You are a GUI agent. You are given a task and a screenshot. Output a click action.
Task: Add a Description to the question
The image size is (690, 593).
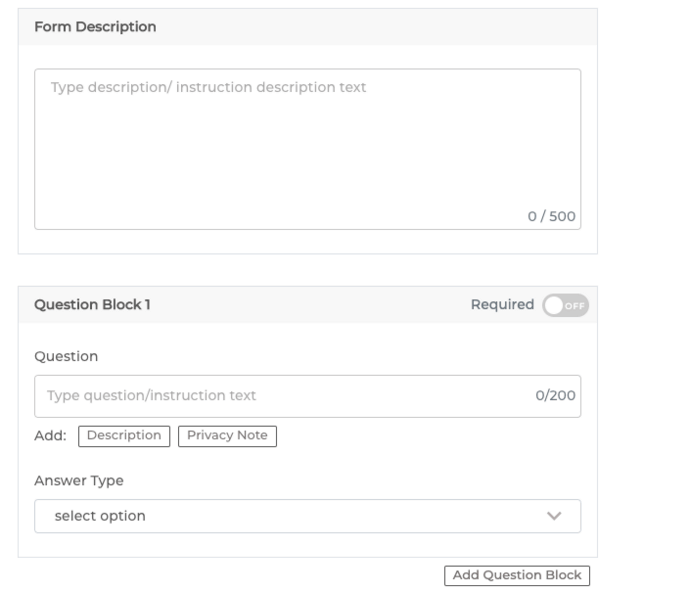click(x=124, y=436)
